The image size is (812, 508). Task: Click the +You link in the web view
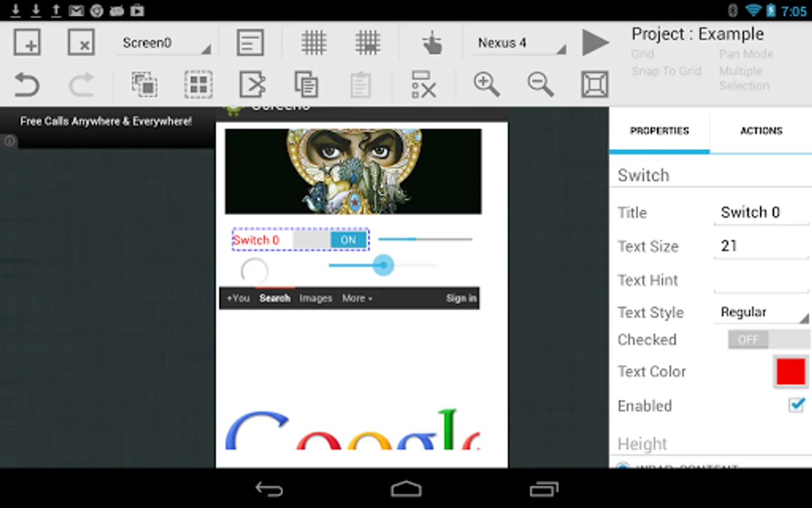[238, 298]
